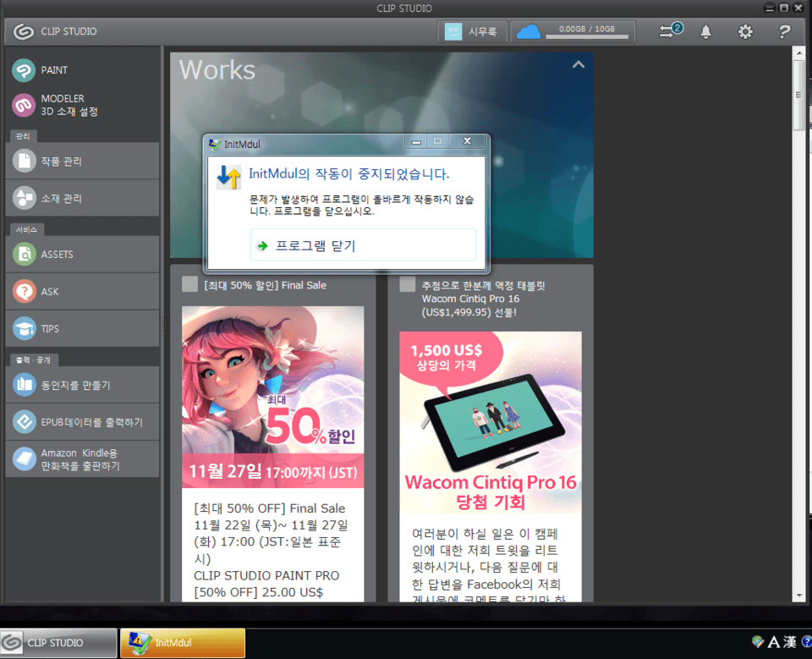Open work management (작품 관리)
This screenshot has width=812, height=659.
pyautogui.click(x=82, y=161)
